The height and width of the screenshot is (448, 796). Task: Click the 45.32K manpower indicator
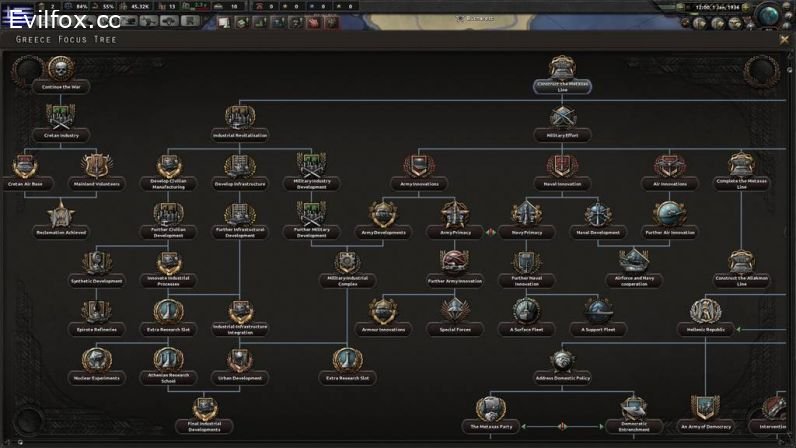point(138,7)
